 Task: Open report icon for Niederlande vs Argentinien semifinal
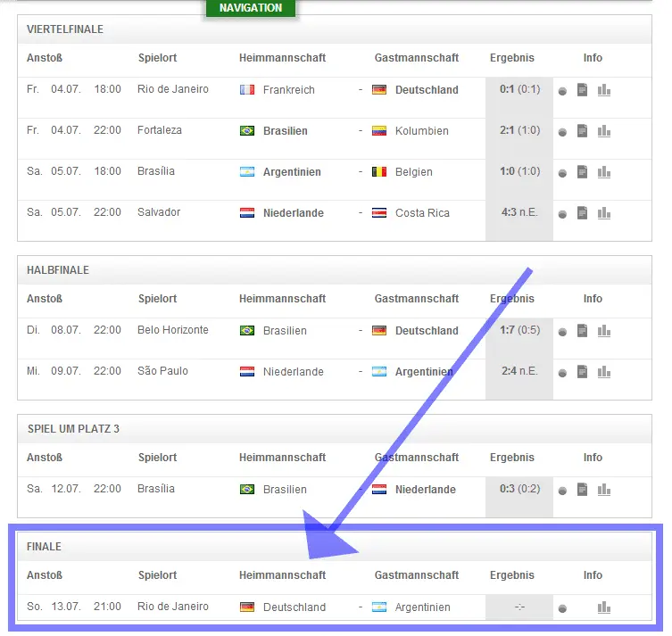click(582, 372)
